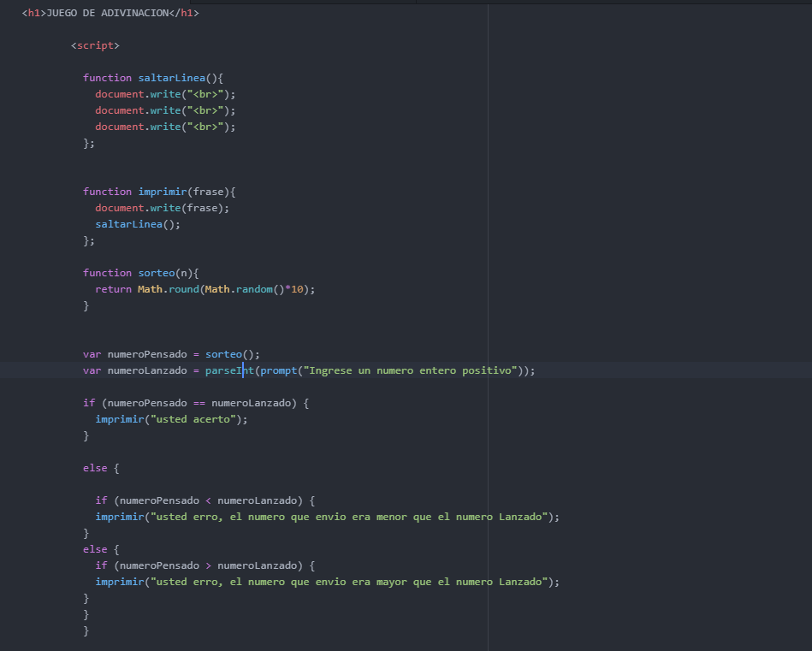Click the '==' comparison operator
This screenshot has width=812, height=651.
click(199, 403)
